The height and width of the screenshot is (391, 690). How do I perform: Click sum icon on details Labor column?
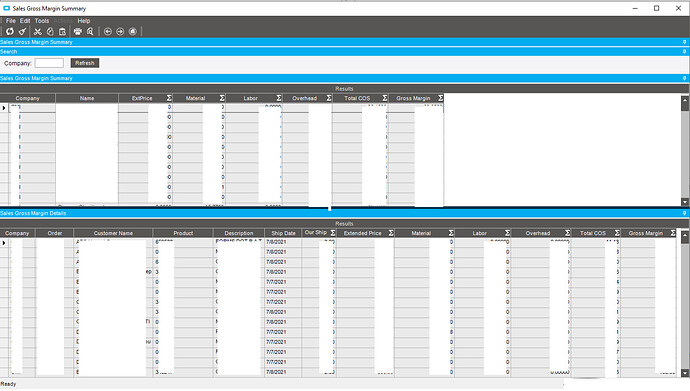pos(507,233)
